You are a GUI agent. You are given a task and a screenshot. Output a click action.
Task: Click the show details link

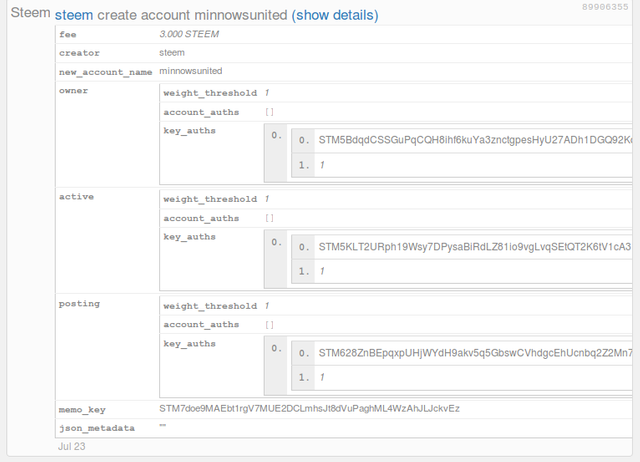click(335, 15)
